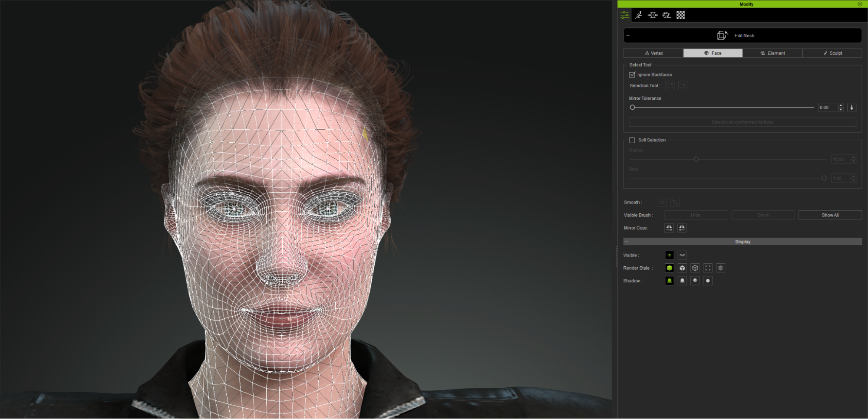
Task: Open the Motion (running figure) tab
Action: [x=638, y=15]
